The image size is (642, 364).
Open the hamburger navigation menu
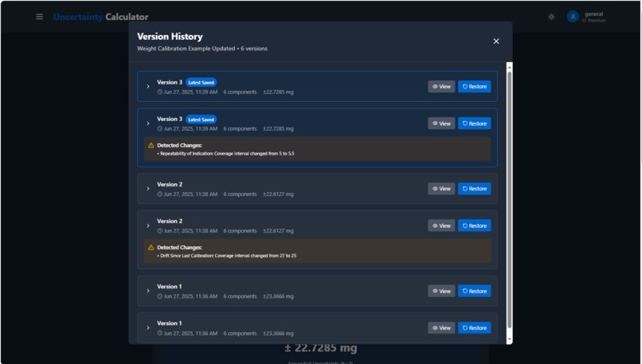tap(39, 17)
